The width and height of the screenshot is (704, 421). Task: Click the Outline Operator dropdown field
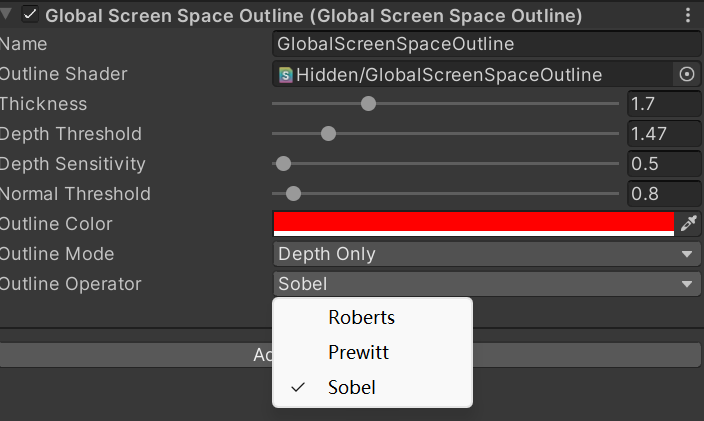click(486, 284)
